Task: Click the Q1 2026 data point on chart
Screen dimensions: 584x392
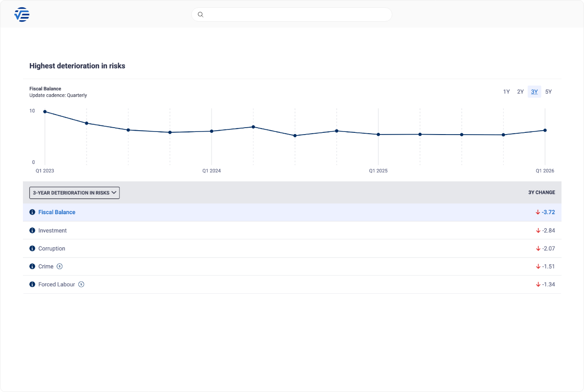Action: [545, 130]
